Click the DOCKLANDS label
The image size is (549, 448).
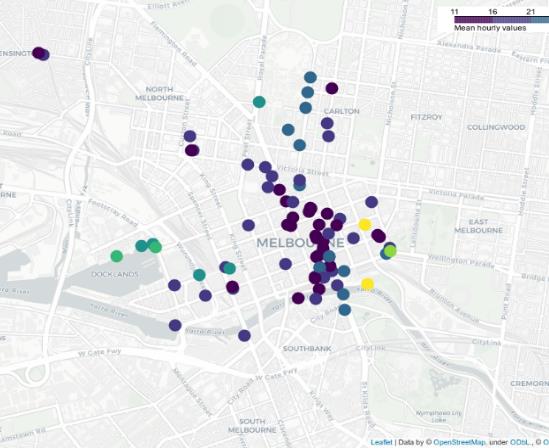(x=115, y=274)
